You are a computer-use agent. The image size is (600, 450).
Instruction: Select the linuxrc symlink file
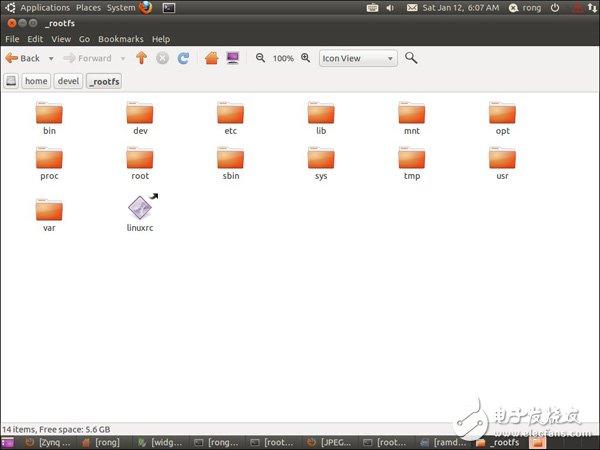pos(140,212)
